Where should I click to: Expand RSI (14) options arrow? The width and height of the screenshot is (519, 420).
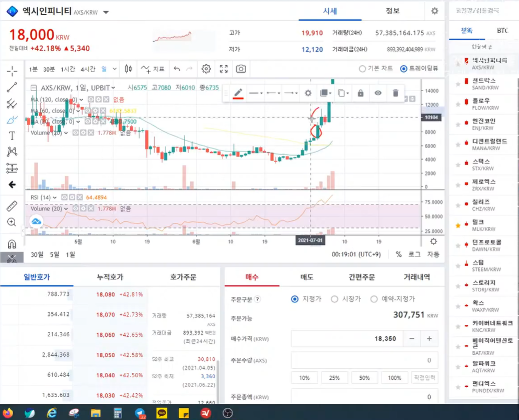click(x=54, y=198)
